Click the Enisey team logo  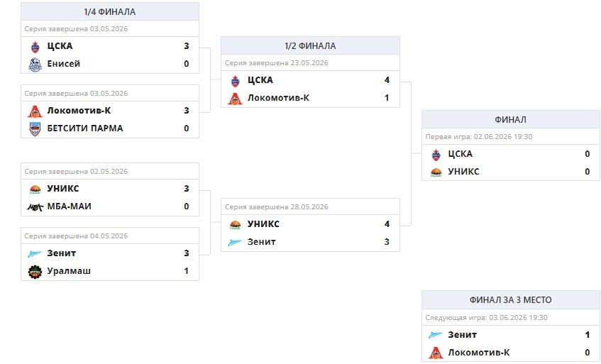[x=35, y=65]
